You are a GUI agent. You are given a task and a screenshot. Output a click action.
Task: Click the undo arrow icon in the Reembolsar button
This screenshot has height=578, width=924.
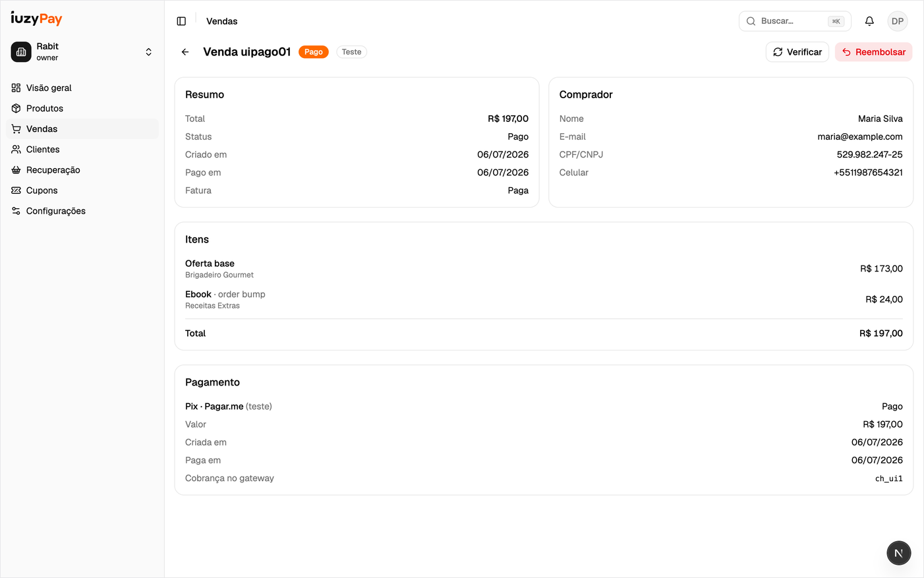coord(846,52)
